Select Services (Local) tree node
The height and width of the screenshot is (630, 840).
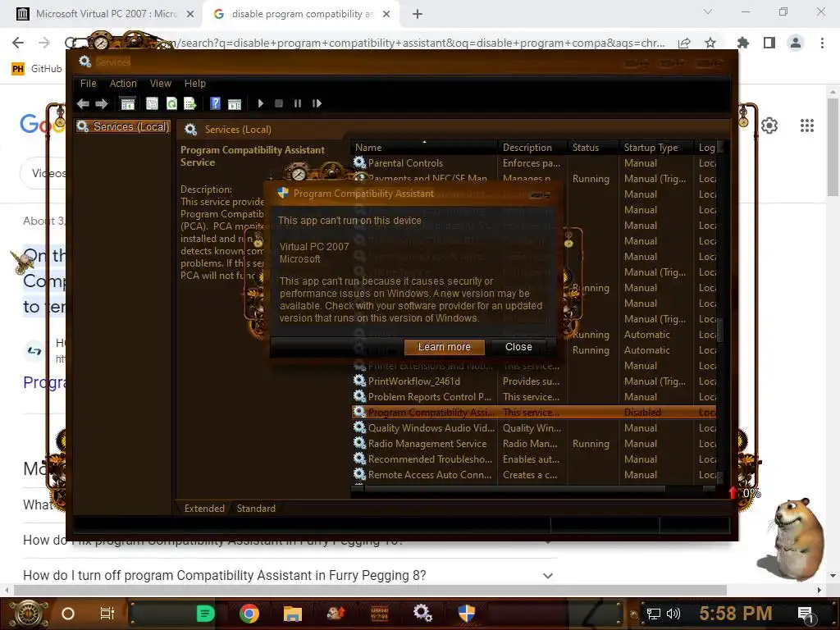click(x=123, y=126)
